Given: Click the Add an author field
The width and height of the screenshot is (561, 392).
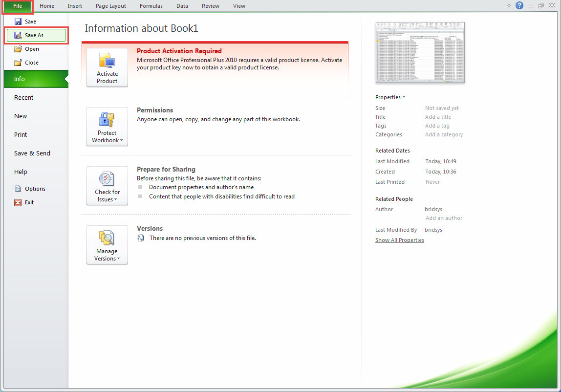Looking at the screenshot, I should [444, 218].
